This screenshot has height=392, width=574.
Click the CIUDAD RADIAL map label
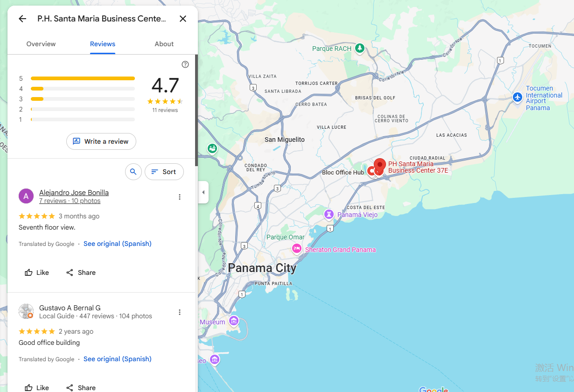pyautogui.click(x=427, y=158)
